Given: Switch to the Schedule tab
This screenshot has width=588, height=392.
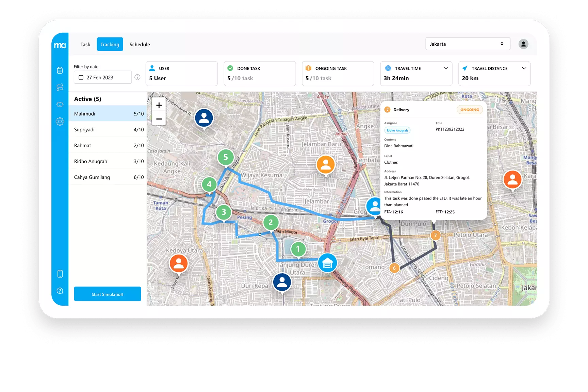Looking at the screenshot, I should [140, 44].
